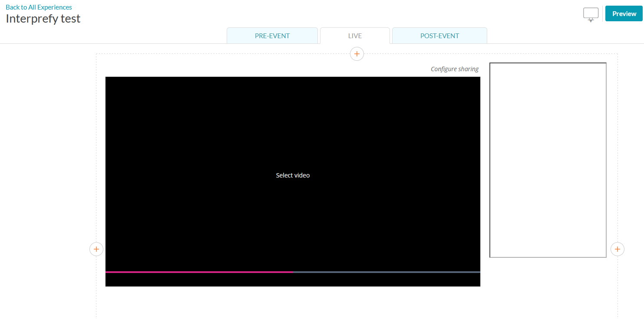
Task: Click where pink progress meets the gray bar
Action: tap(293, 272)
